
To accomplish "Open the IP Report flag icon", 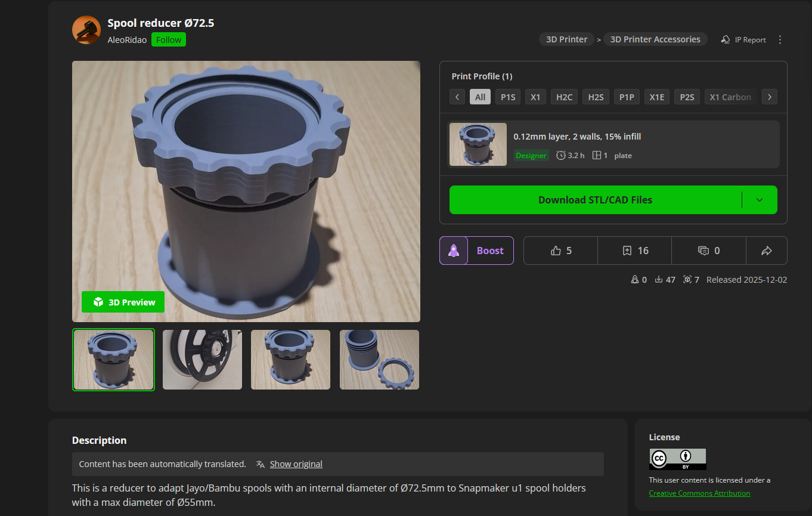I will pyautogui.click(x=726, y=39).
